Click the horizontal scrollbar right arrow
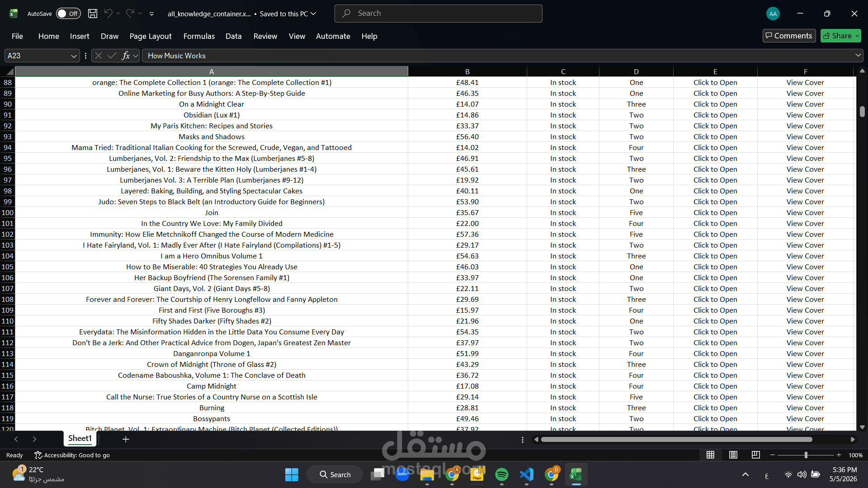The width and height of the screenshot is (868, 488). (x=853, y=439)
